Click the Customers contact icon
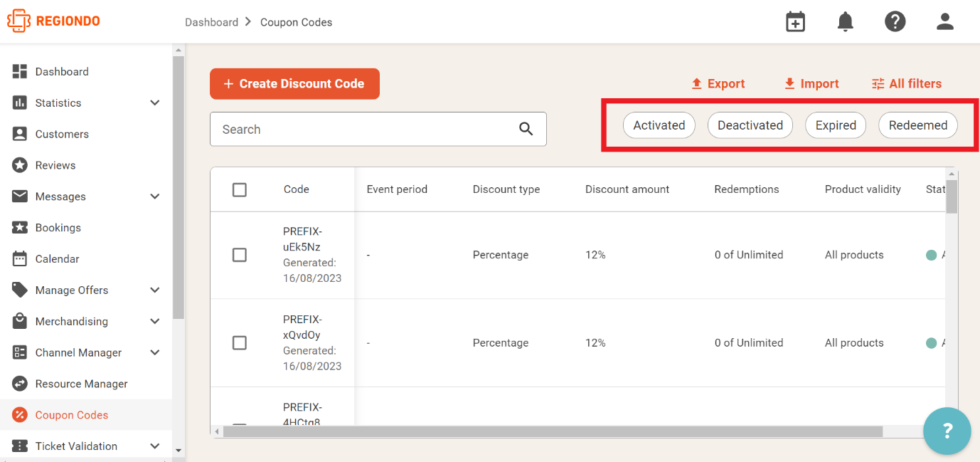 20,134
